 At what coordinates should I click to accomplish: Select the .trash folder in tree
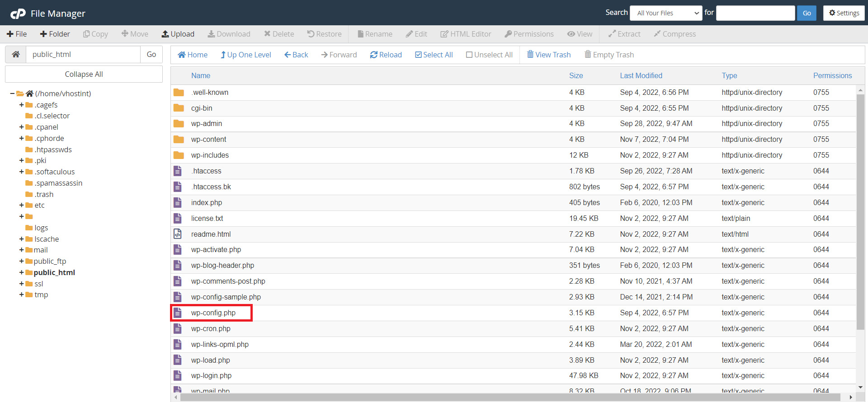coord(44,194)
